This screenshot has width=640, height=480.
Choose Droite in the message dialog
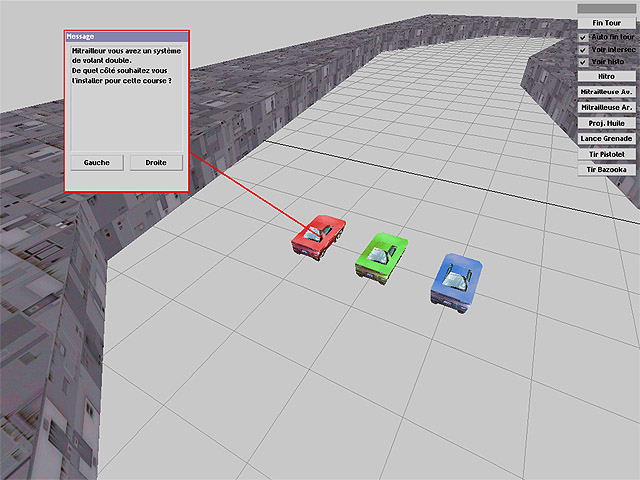[156, 162]
